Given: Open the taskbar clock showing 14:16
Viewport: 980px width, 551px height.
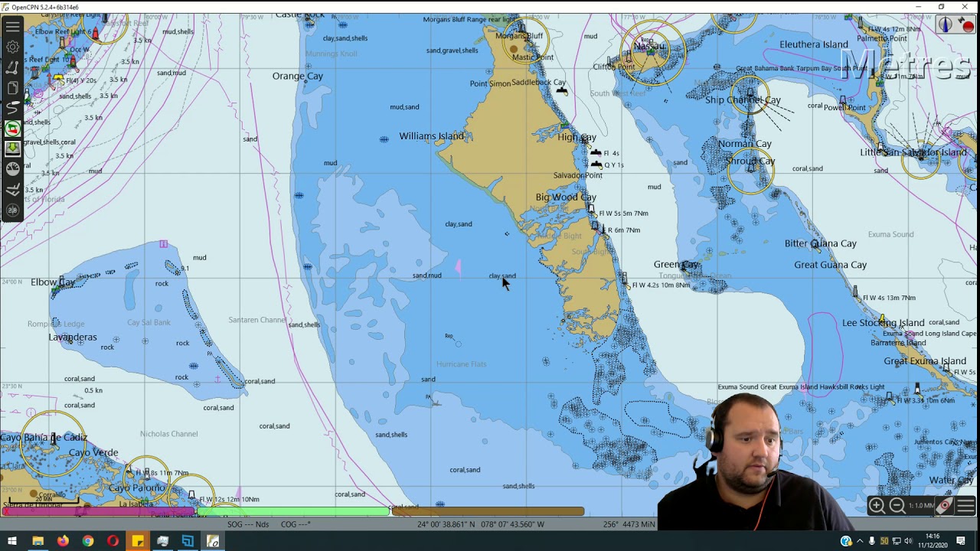Looking at the screenshot, I should [932, 541].
